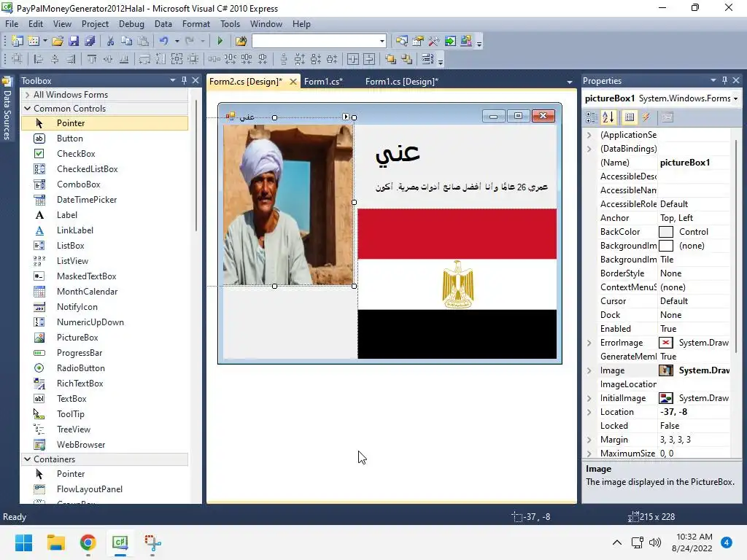Open the Tools menu
Screen dimensions: 747x560
tap(230, 24)
